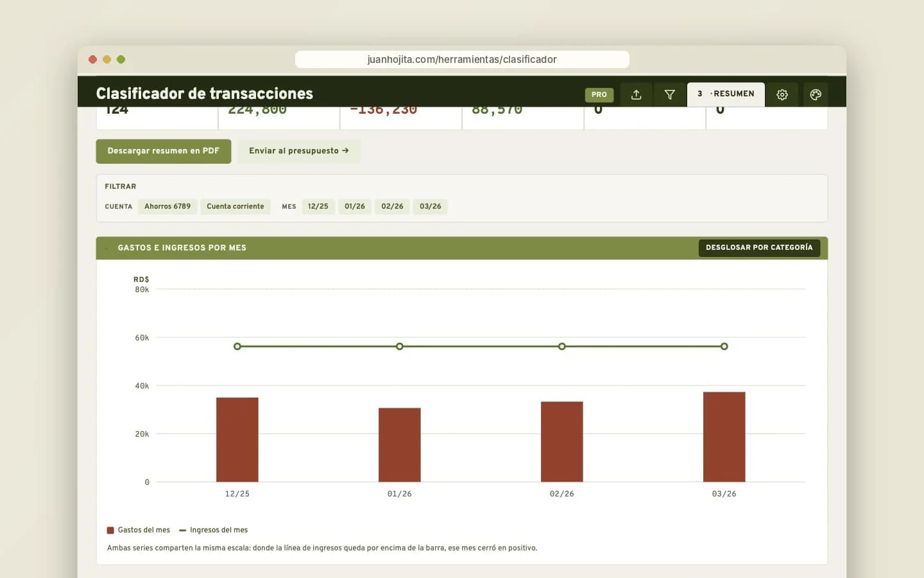Filter by month 02/26
This screenshot has width=924, height=578.
(392, 207)
